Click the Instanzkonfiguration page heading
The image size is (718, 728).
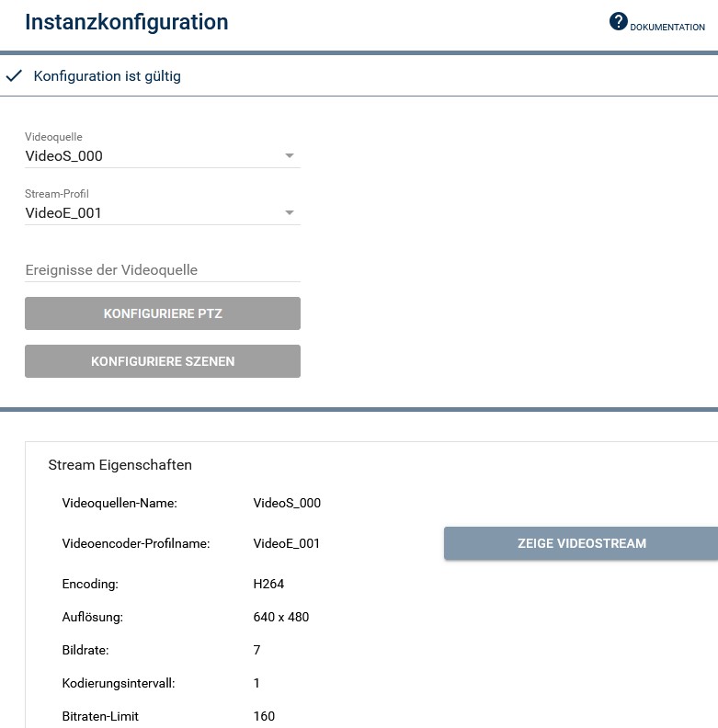(127, 22)
